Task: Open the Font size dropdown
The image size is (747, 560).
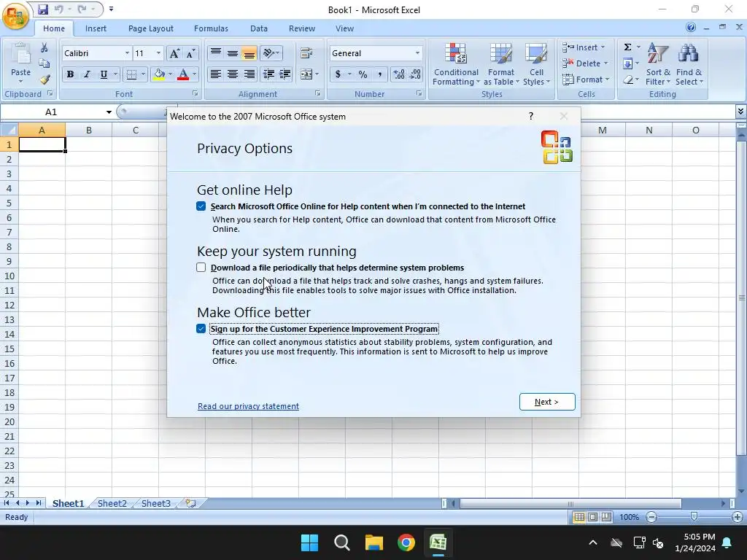Action: pyautogui.click(x=158, y=53)
